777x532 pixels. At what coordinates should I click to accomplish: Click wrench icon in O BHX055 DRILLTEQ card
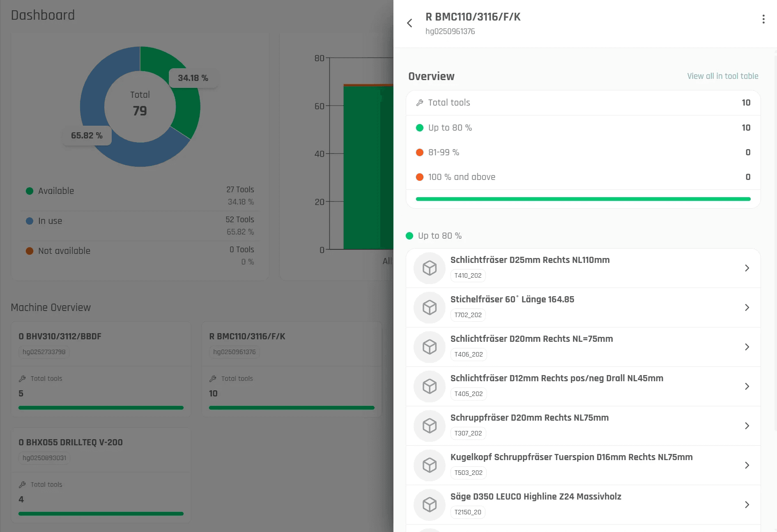(22, 484)
